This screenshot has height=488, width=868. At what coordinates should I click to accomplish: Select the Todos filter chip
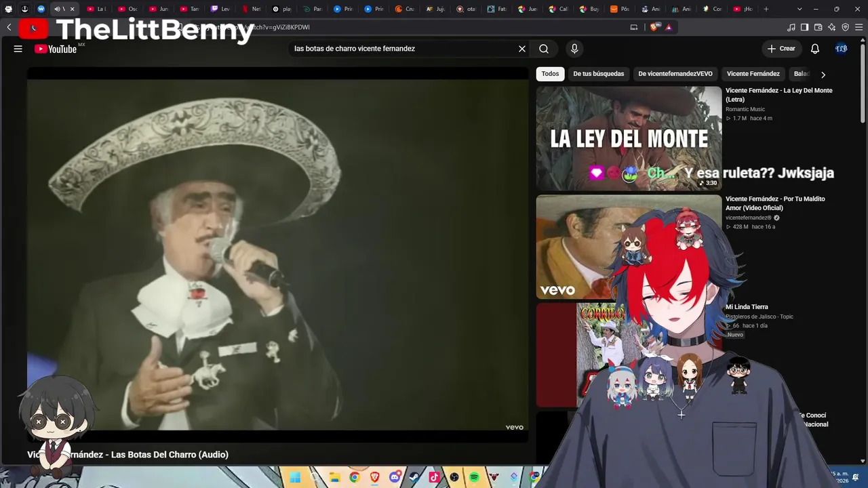[x=550, y=74]
